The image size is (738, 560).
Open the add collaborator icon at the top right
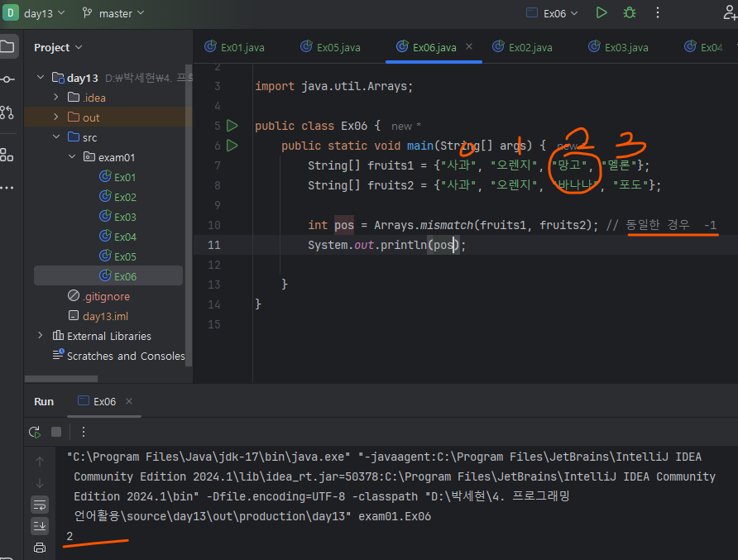pyautogui.click(x=730, y=12)
